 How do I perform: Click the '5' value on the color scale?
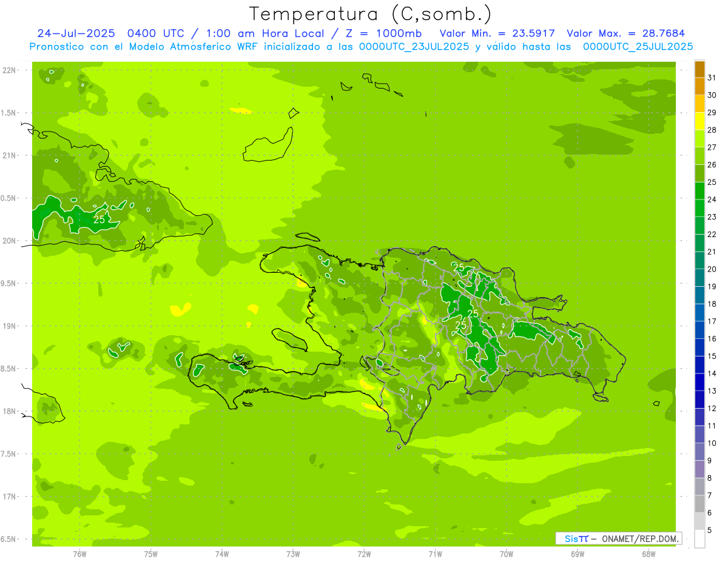point(710,530)
